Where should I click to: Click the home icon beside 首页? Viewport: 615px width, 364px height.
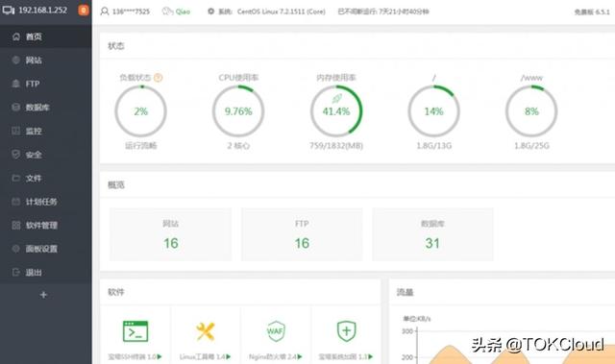coord(16,36)
